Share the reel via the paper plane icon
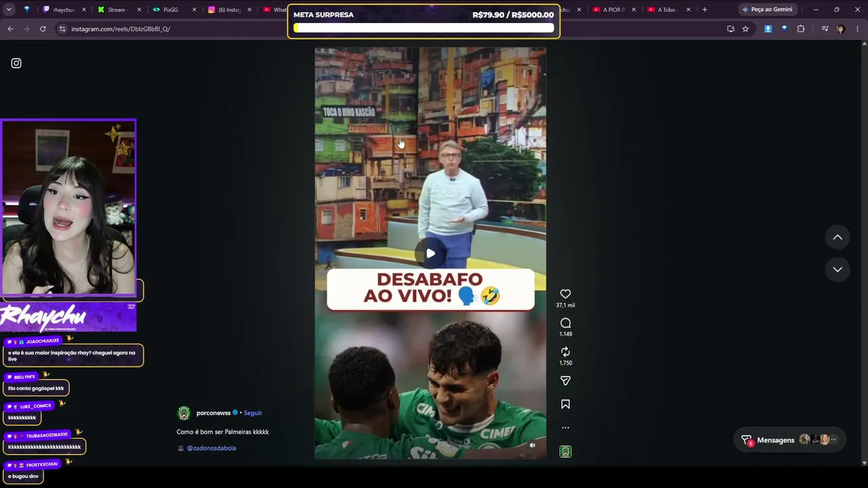 pyautogui.click(x=566, y=381)
